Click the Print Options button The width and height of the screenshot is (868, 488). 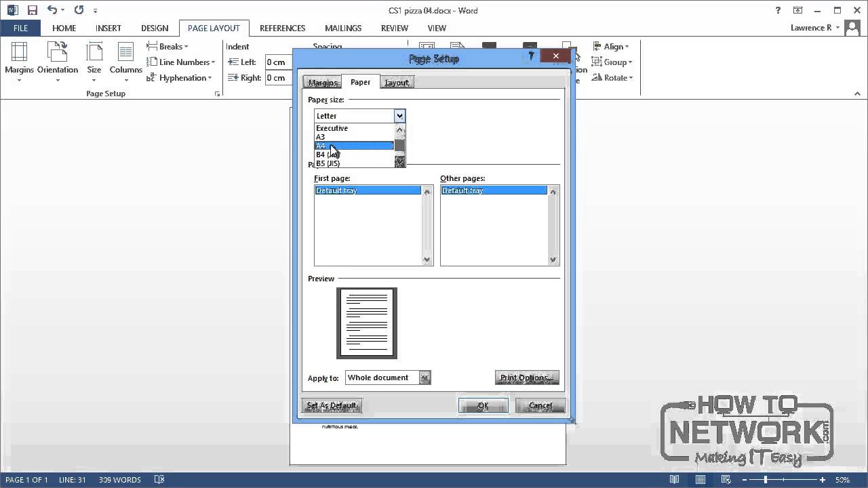pos(527,378)
